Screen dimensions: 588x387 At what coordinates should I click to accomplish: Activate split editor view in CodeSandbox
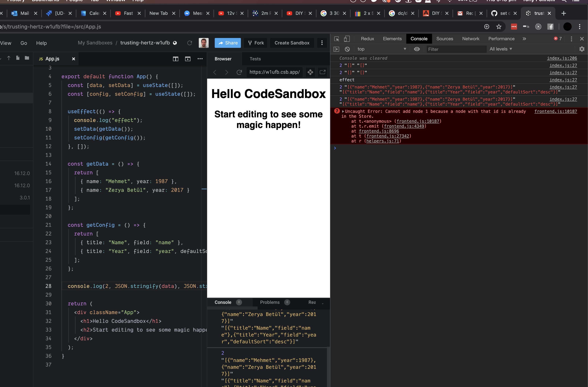point(176,59)
